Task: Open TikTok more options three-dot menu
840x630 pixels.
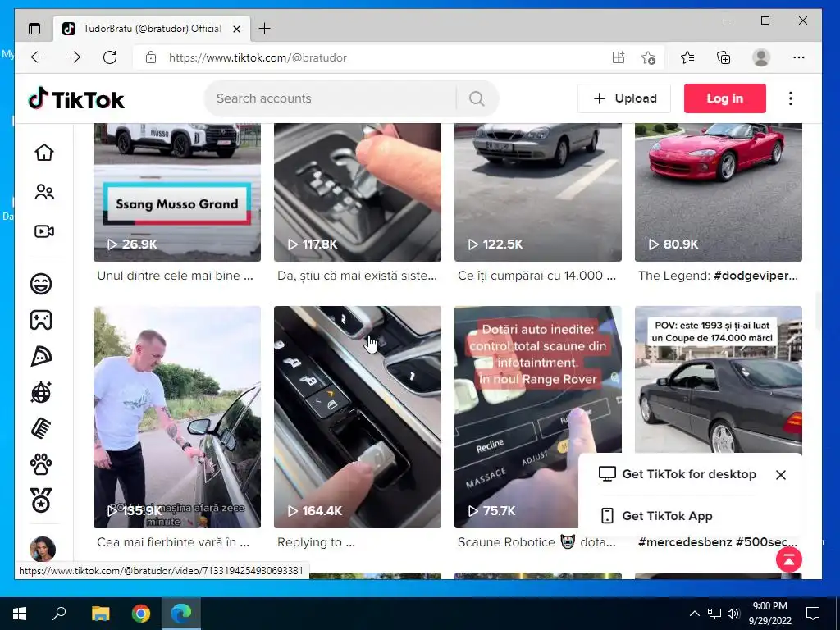Action: coord(791,98)
